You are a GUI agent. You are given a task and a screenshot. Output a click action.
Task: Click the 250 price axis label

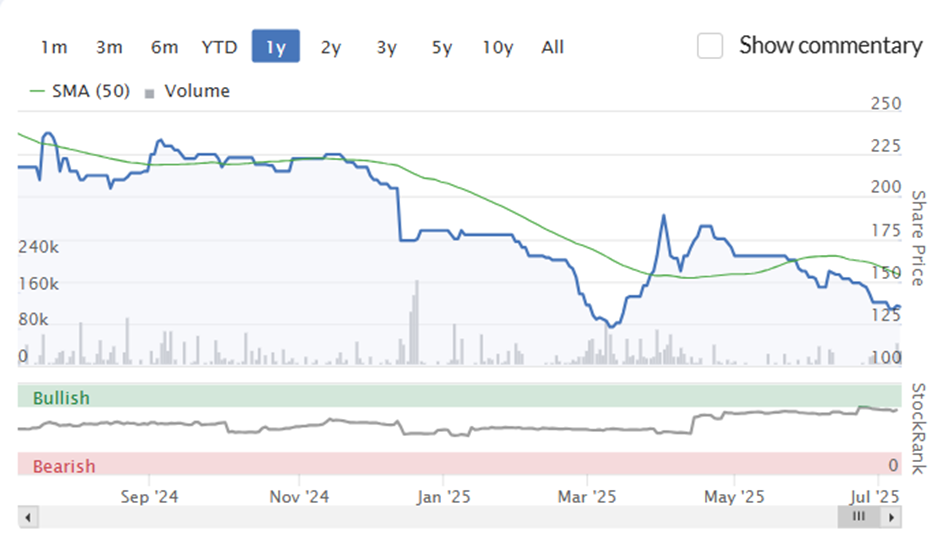[x=886, y=104]
